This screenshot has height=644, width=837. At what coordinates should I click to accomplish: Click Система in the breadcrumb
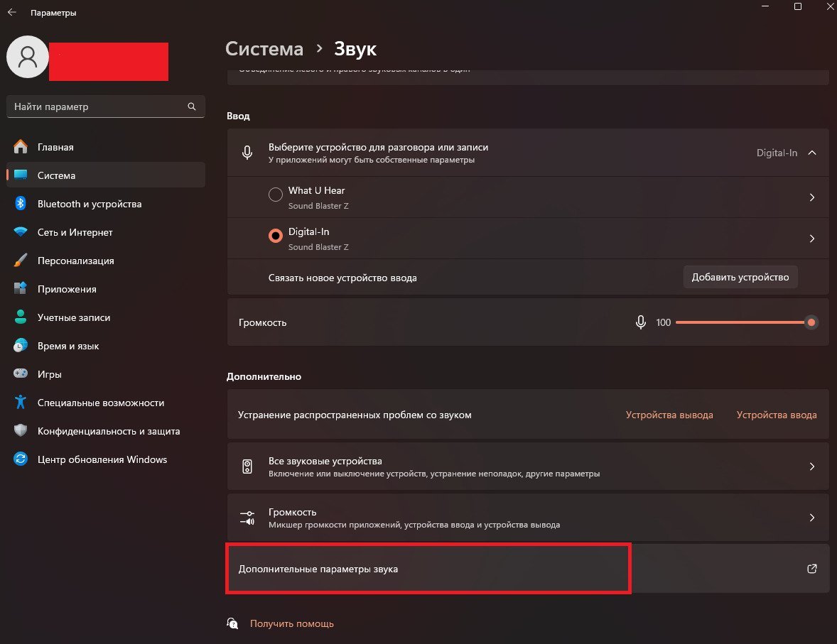coord(264,48)
